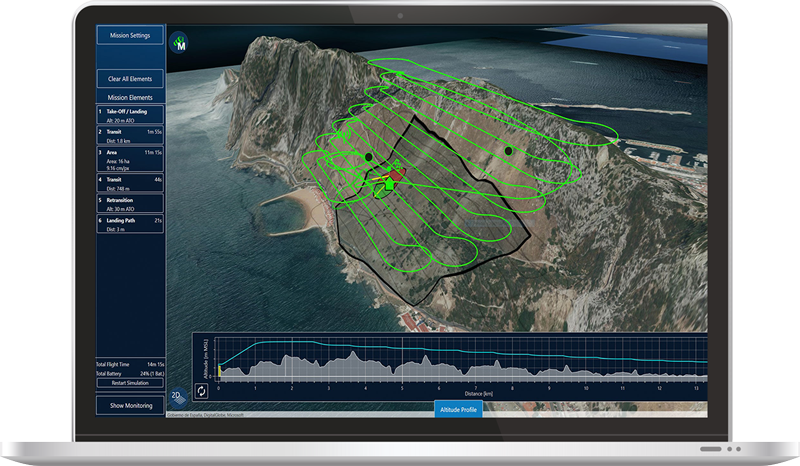This screenshot has width=800, height=466.
Task: Click Total Flight Time value 14m 15s
Action: tap(155, 364)
